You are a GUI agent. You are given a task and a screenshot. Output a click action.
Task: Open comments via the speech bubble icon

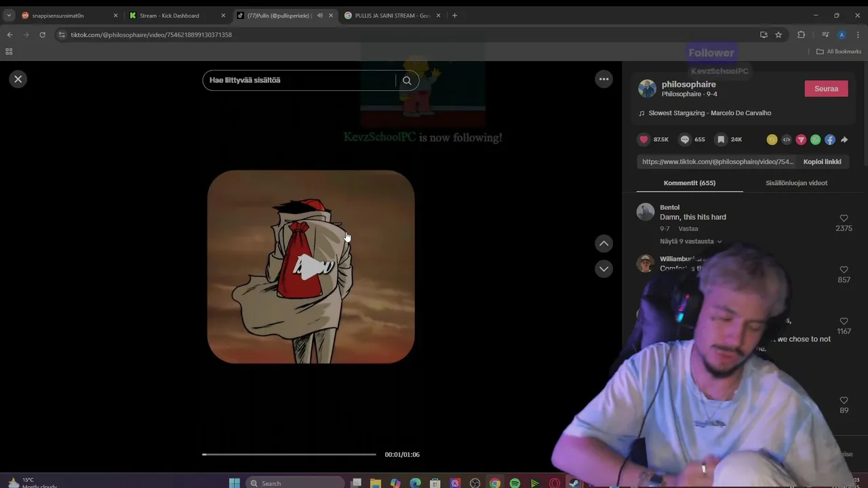pyautogui.click(x=685, y=140)
